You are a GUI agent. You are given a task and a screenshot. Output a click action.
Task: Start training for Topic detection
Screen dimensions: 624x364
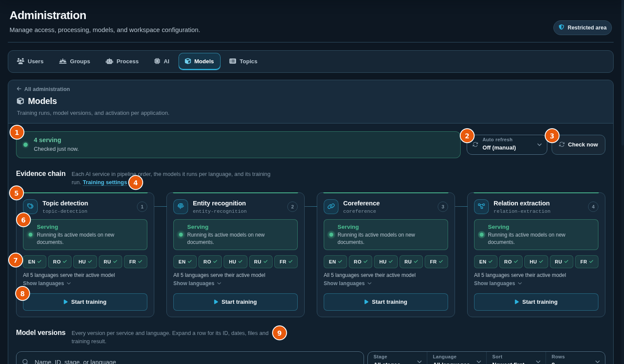[x=85, y=302]
